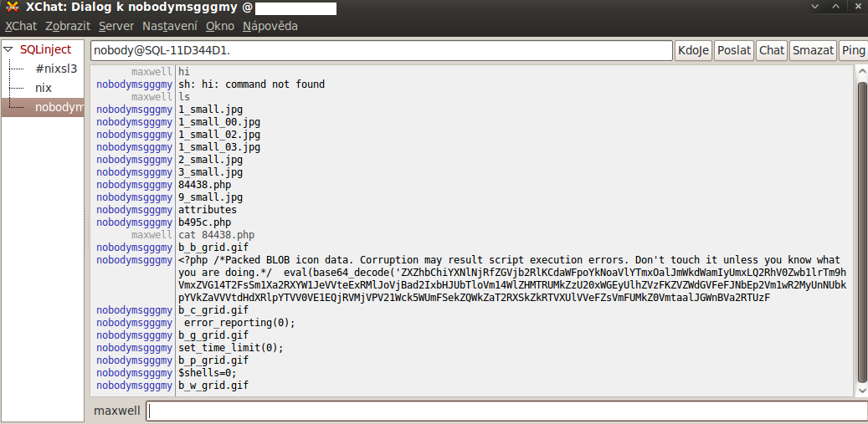Click maxwell's 'ls' message
The height and width of the screenshot is (424, 868).
tap(184, 97)
